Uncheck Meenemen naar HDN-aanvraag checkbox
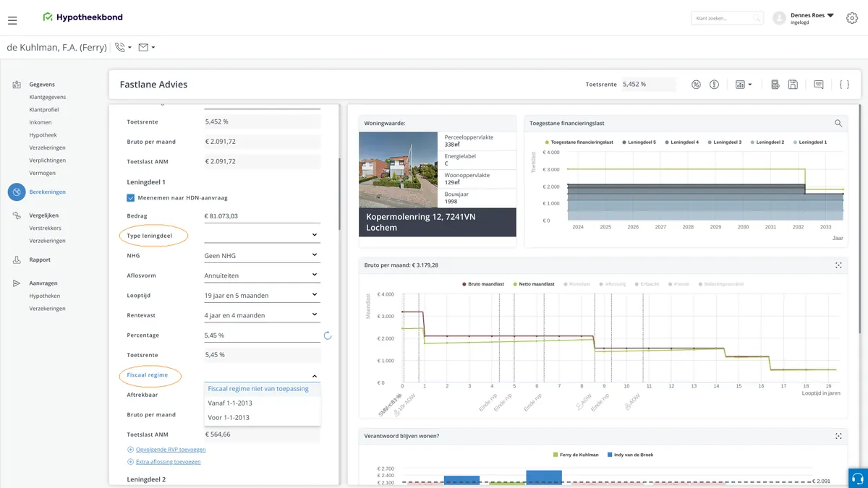The width and height of the screenshot is (868, 488). (131, 197)
